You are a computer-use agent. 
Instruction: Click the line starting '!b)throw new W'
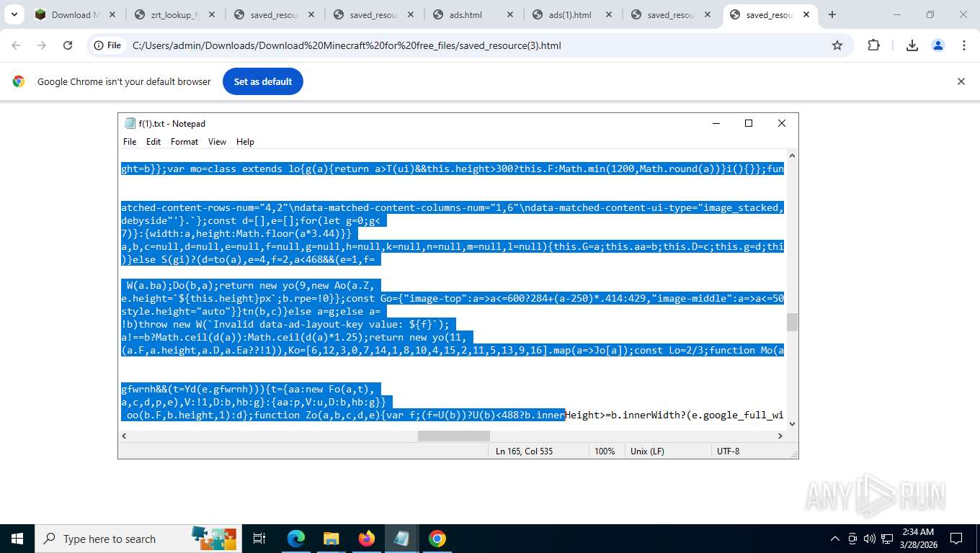click(289, 324)
